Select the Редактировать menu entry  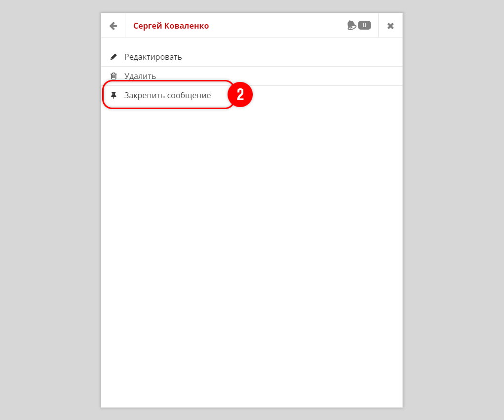click(252, 57)
